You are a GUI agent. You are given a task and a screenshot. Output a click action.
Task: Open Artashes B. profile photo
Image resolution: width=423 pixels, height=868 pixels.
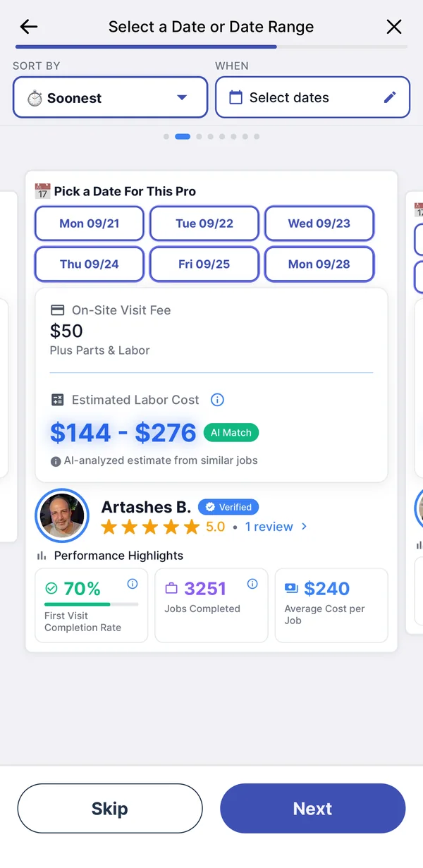click(62, 515)
